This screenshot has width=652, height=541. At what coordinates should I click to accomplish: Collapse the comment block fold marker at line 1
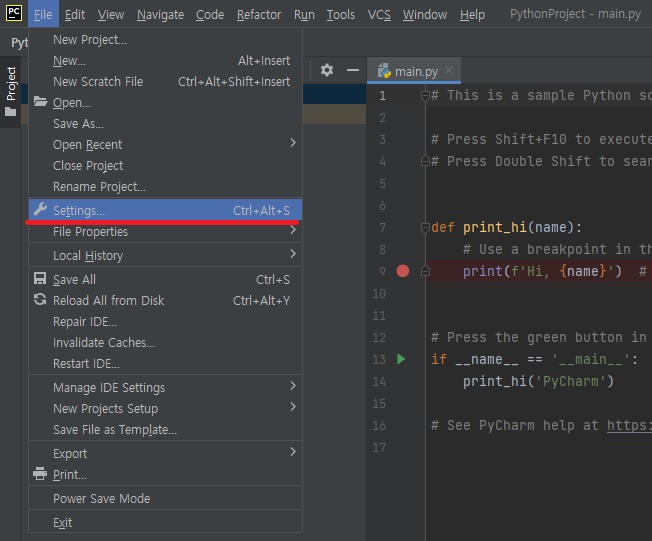tap(425, 96)
